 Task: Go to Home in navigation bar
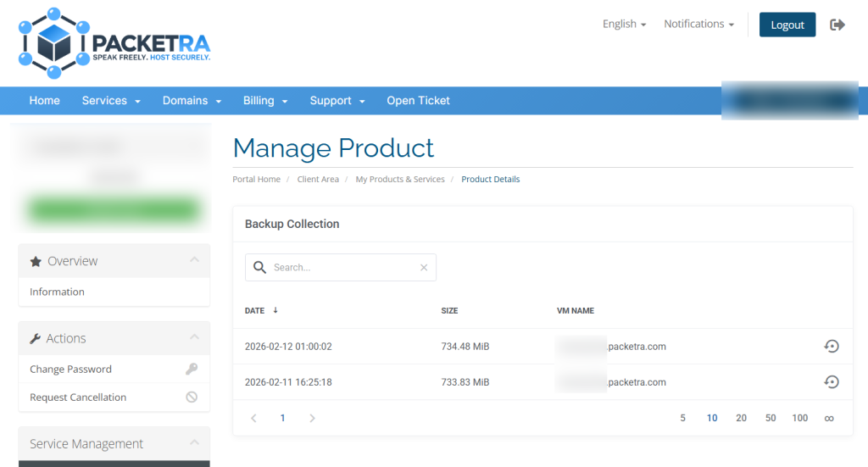[44, 101]
